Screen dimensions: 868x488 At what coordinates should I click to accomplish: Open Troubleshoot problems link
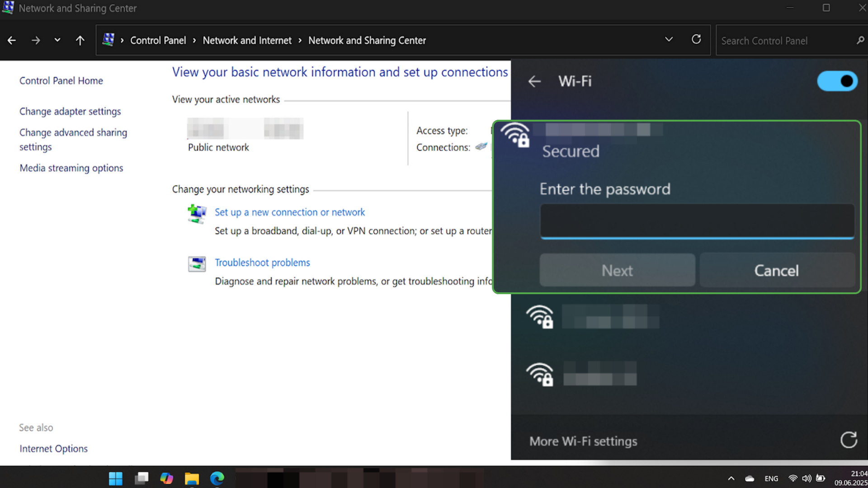pyautogui.click(x=262, y=263)
